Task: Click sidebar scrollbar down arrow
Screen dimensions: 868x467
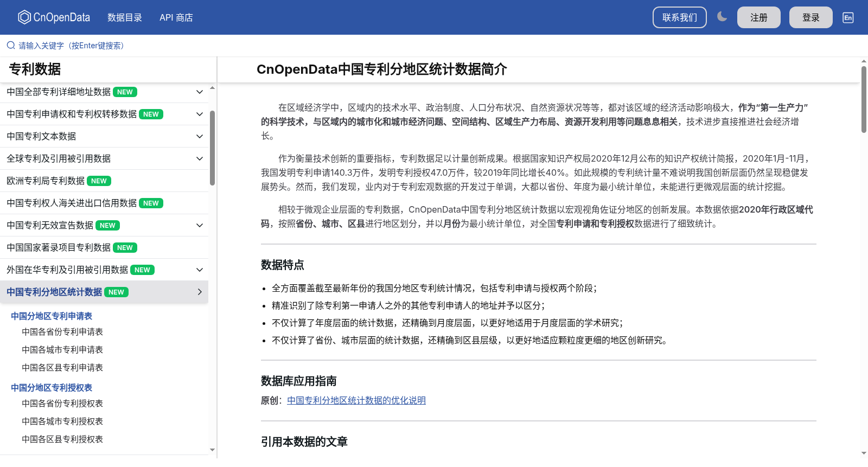Action: [x=212, y=450]
